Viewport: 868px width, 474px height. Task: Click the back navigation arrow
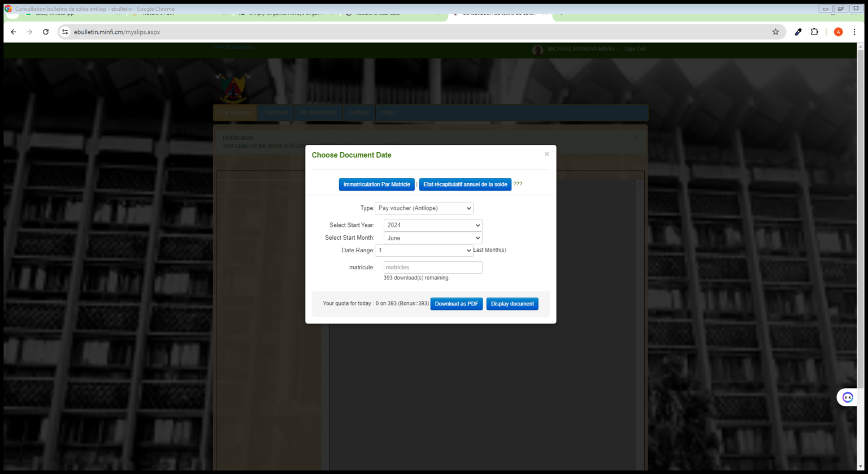pos(13,32)
